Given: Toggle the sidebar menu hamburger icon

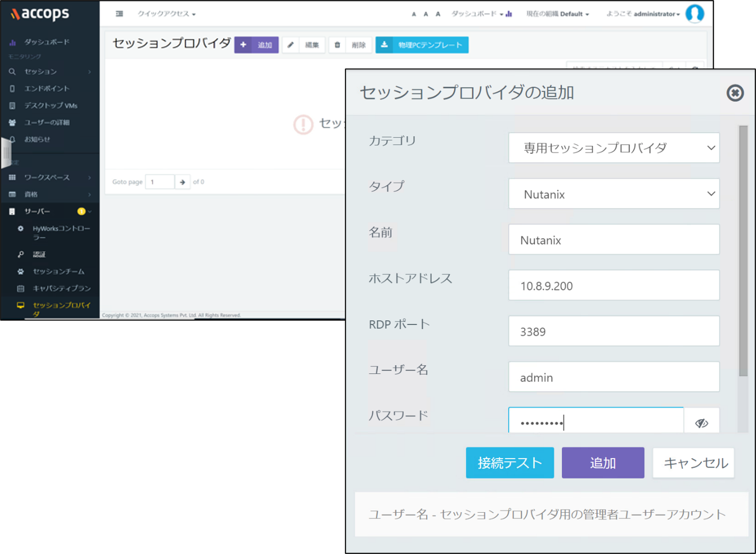Looking at the screenshot, I should tap(119, 14).
